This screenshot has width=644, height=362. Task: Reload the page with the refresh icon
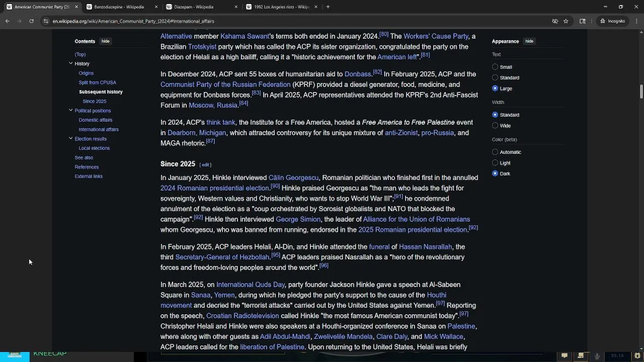(31, 21)
